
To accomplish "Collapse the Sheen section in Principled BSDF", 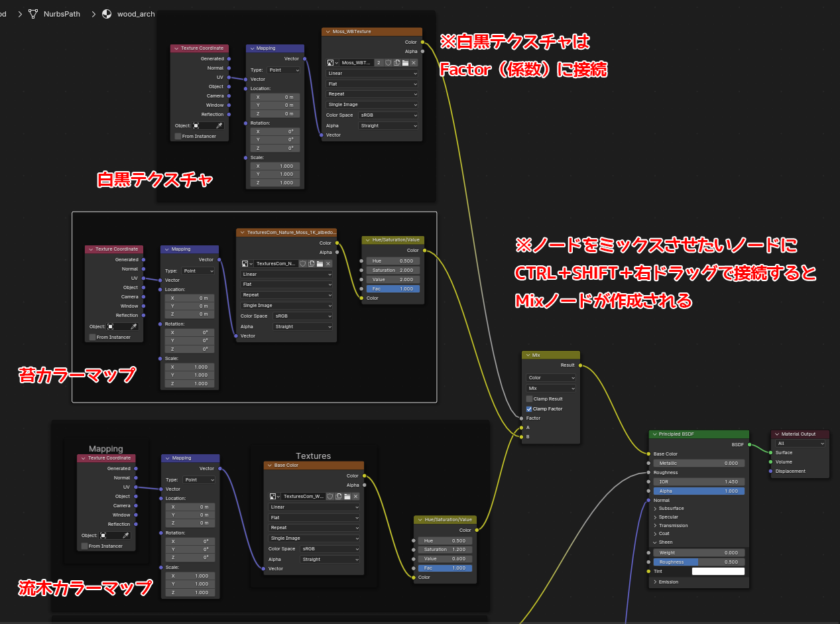I will coord(655,542).
